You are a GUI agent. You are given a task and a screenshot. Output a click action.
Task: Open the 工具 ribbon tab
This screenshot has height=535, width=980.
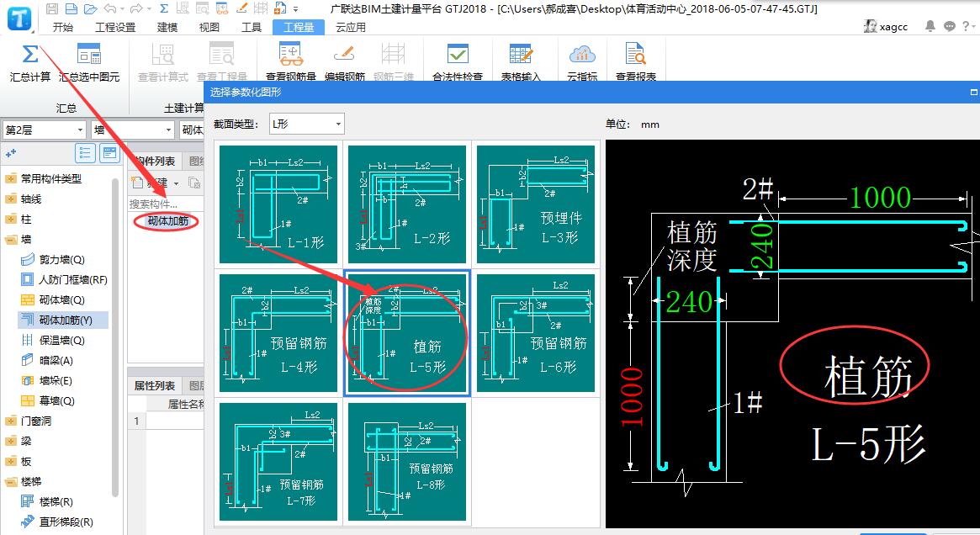pyautogui.click(x=252, y=27)
